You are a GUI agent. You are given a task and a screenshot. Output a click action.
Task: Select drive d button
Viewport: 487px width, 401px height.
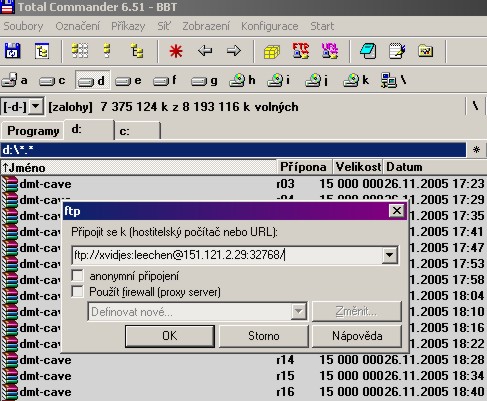[x=92, y=80]
